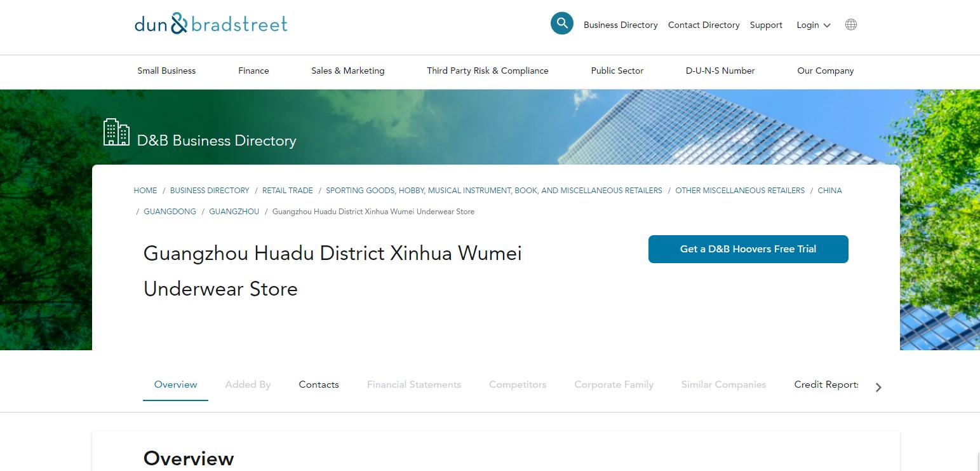This screenshot has width=980, height=471.
Task: Click the Dun & Bradstreet logo
Action: pos(211,24)
